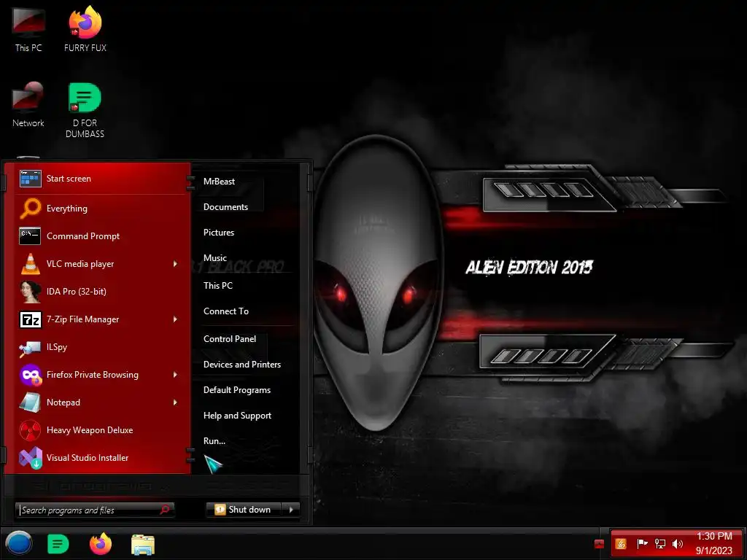747x560 pixels.
Task: Click the IDA Pro portrait icon
Action: click(x=31, y=292)
